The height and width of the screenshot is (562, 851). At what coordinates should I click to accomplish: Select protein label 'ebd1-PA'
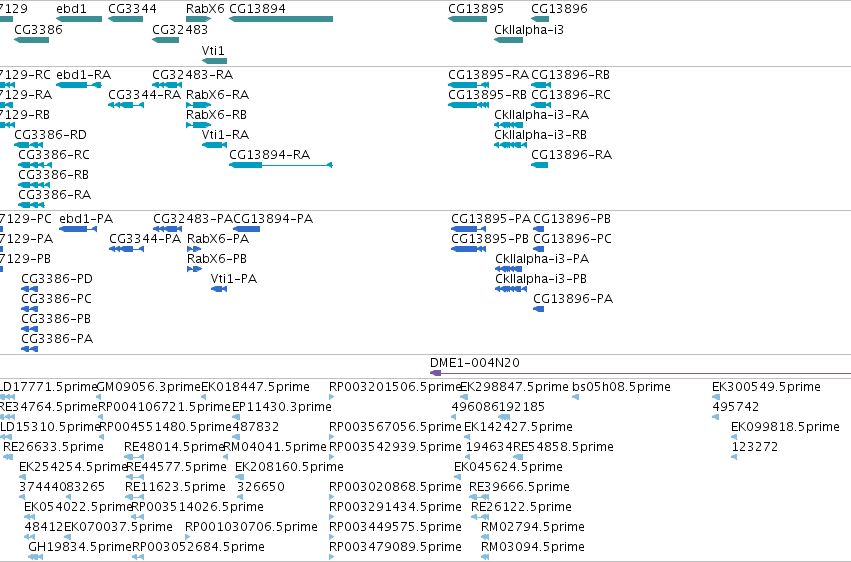pyautogui.click(x=86, y=219)
